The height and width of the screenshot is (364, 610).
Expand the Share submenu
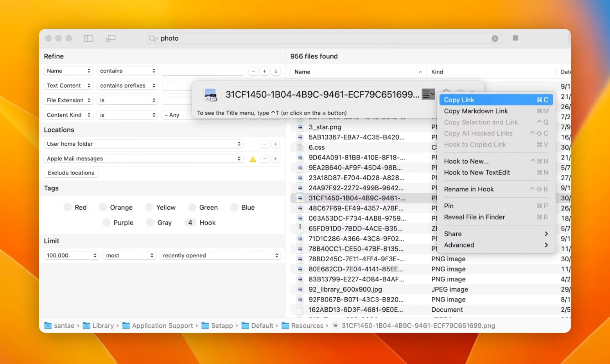click(496, 234)
